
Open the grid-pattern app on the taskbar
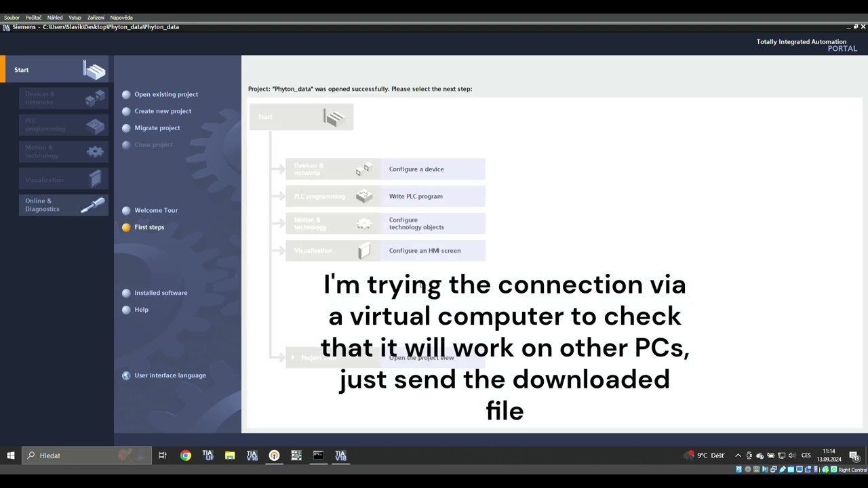pos(296,455)
